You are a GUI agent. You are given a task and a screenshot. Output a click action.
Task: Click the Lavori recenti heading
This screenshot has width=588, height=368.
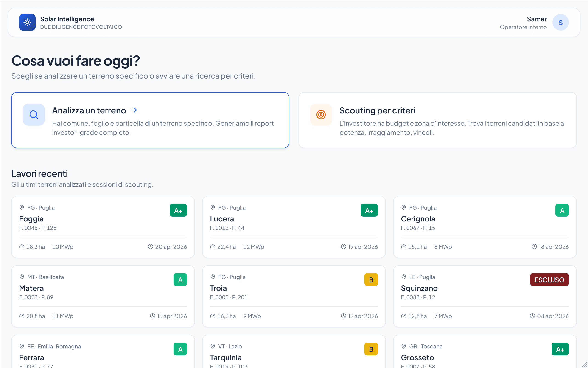coord(40,174)
